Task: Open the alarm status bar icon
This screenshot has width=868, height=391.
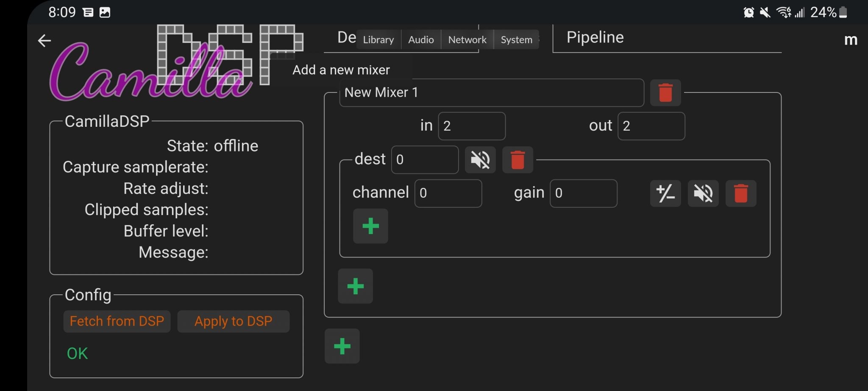Action: (x=749, y=12)
